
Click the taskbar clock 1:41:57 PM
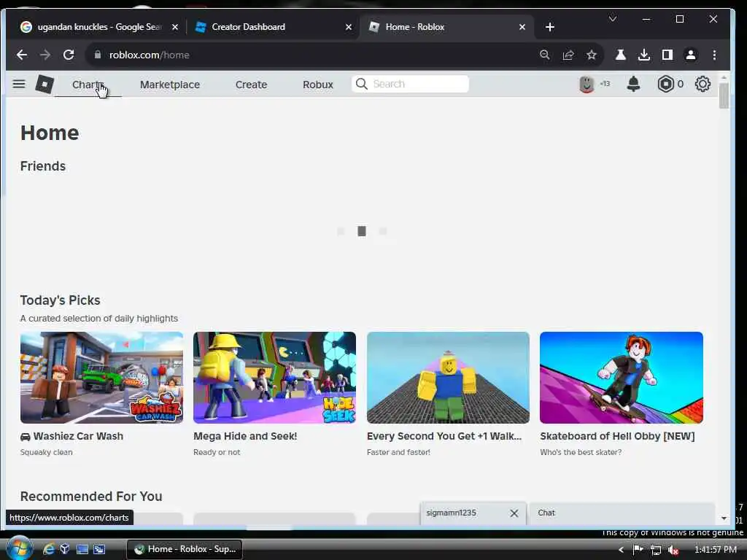(x=716, y=550)
